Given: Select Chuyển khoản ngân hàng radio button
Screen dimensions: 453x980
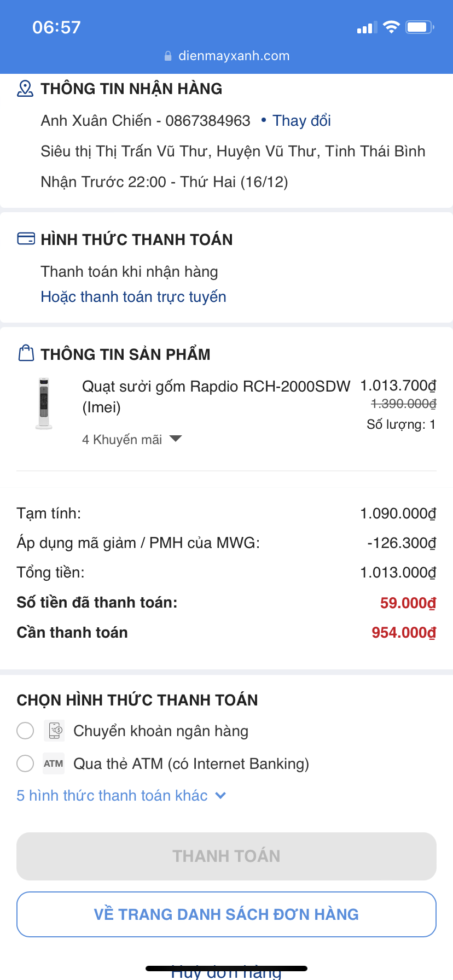Looking at the screenshot, I should click(x=25, y=731).
